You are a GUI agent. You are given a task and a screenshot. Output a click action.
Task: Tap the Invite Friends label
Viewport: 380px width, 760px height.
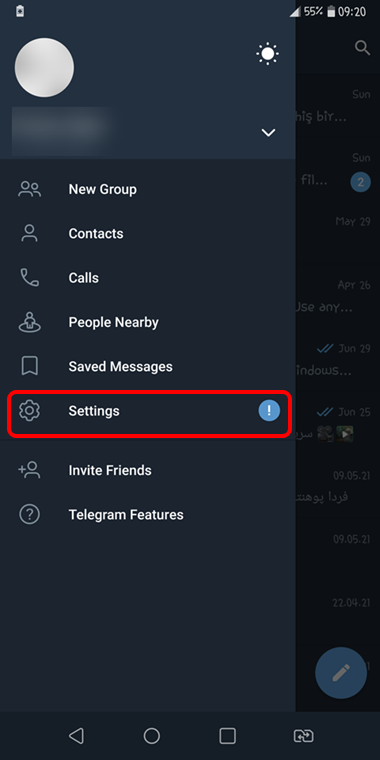pos(110,471)
